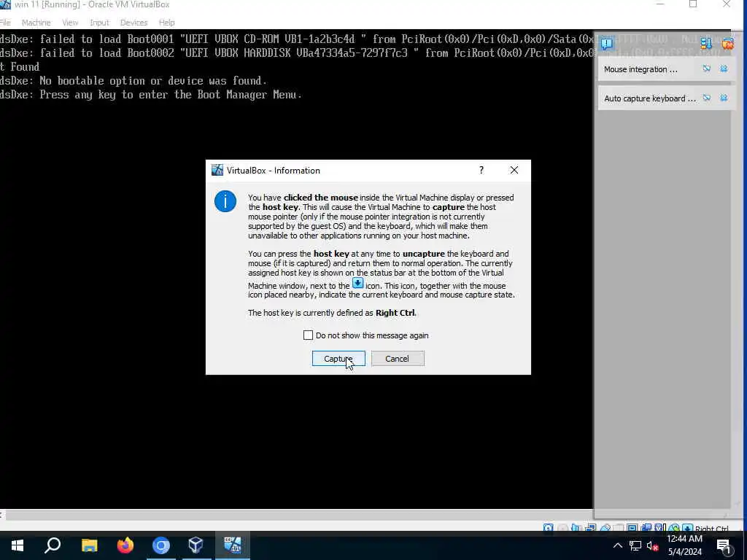Click the USB status bar icon
The height and width of the screenshot is (560, 747).
coord(605,528)
